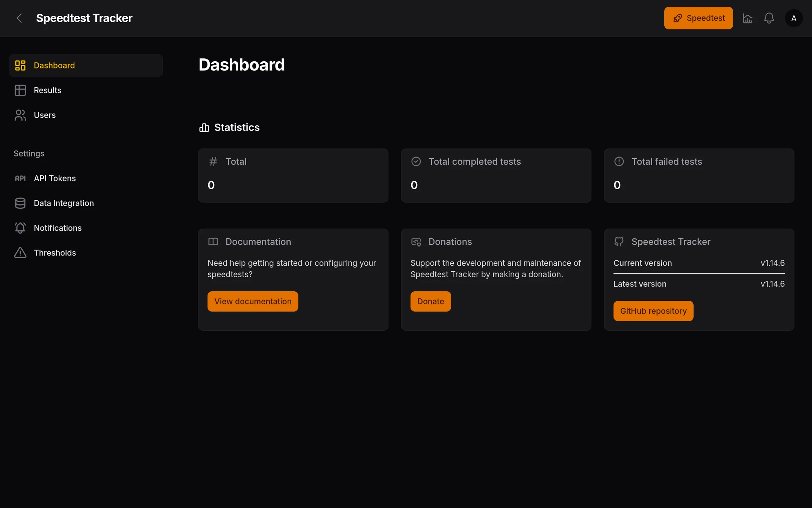The height and width of the screenshot is (508, 812).
Task: Click the rocket icon in Speedtest button
Action: [677, 18]
